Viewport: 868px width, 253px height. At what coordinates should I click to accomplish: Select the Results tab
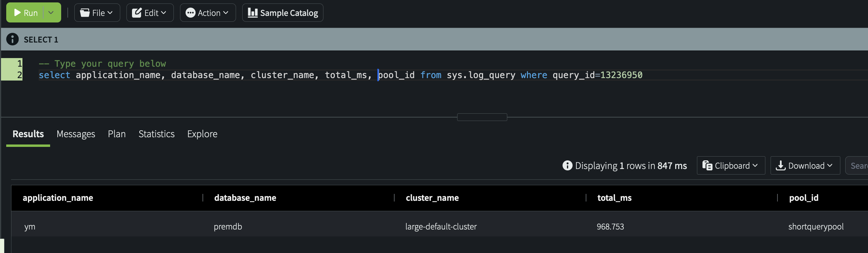click(28, 134)
